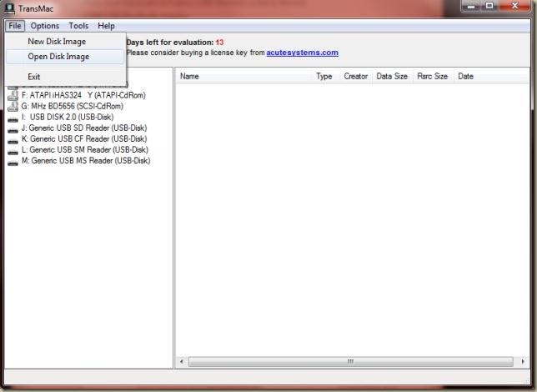Viewport: 537px width, 392px height.
Task: Click the L: USB SM Reader drive icon
Action: tap(13, 152)
